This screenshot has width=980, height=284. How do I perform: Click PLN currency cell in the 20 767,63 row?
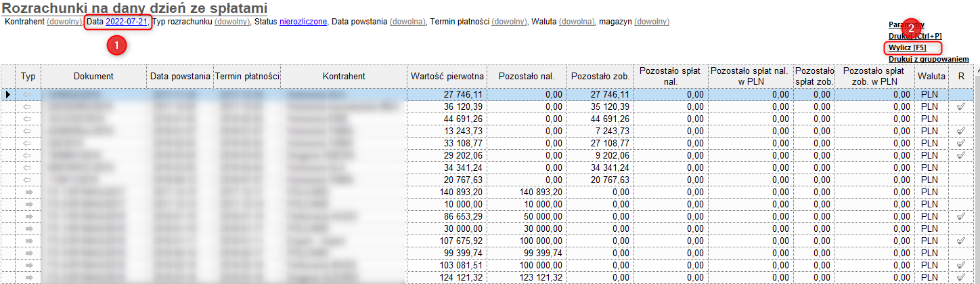coord(932,180)
